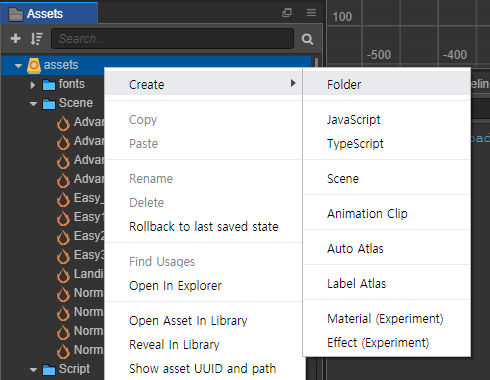This screenshot has width=490, height=380.
Task: Click the magnifier search icon
Action: pos(307,39)
